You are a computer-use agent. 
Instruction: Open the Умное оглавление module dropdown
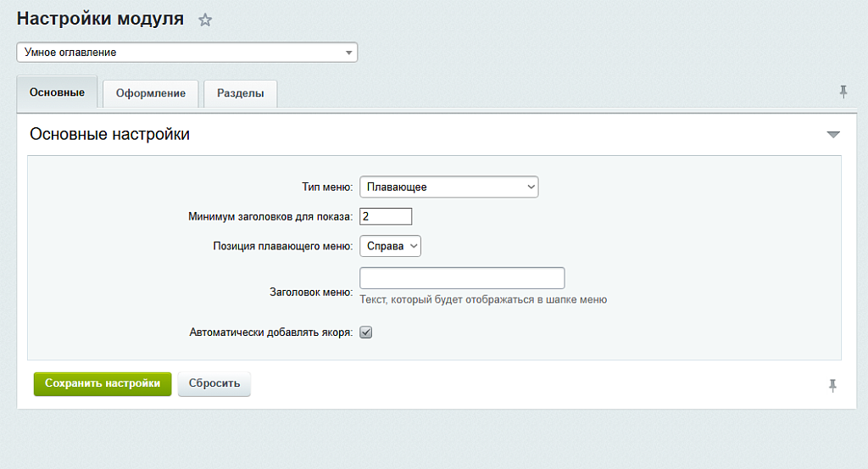click(187, 53)
